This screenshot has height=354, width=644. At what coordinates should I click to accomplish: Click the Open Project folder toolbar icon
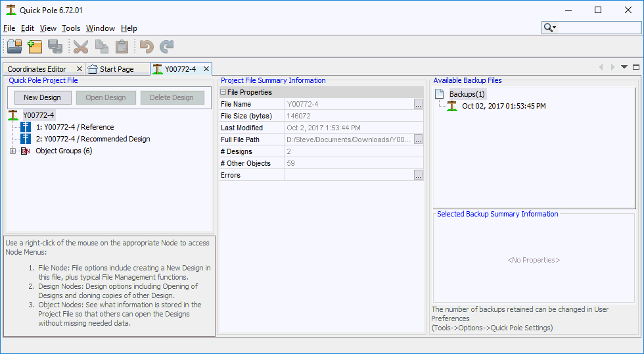pyautogui.click(x=14, y=47)
